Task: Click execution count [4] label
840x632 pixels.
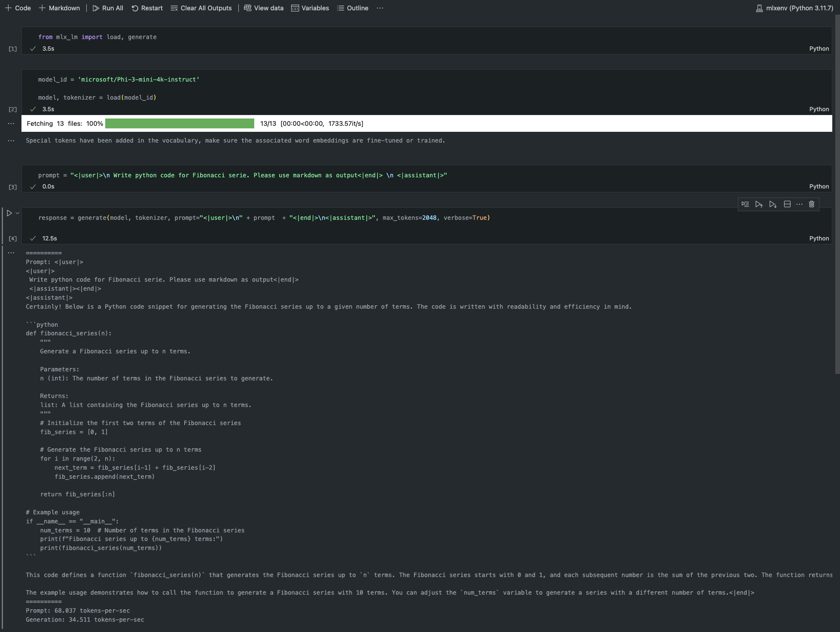Action: click(x=13, y=238)
